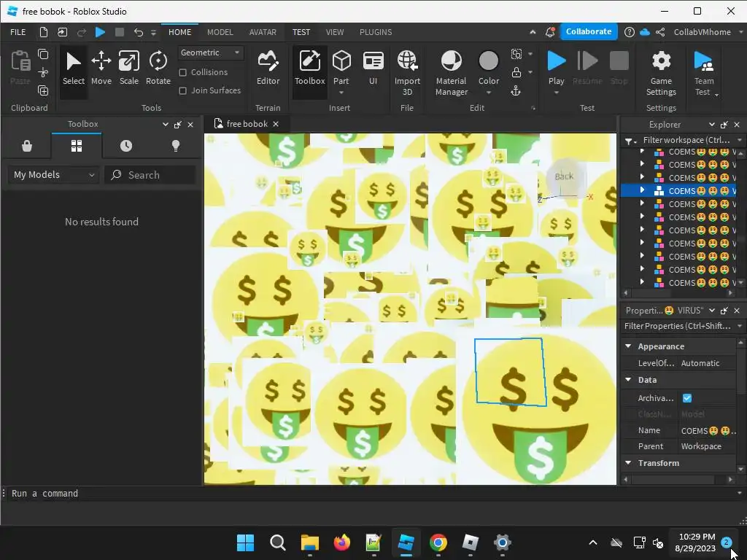The width and height of the screenshot is (747, 560).
Task: Click the New file icon
Action: pos(43,32)
